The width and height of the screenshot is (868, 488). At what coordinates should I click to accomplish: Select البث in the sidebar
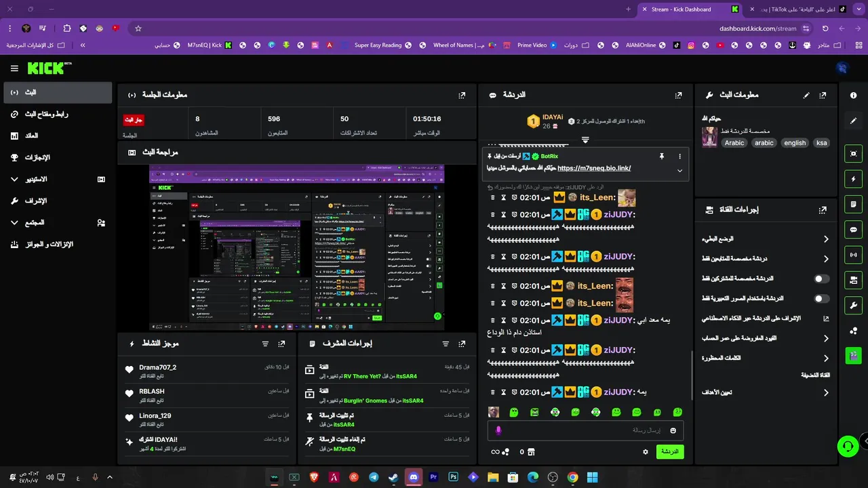coord(58,92)
